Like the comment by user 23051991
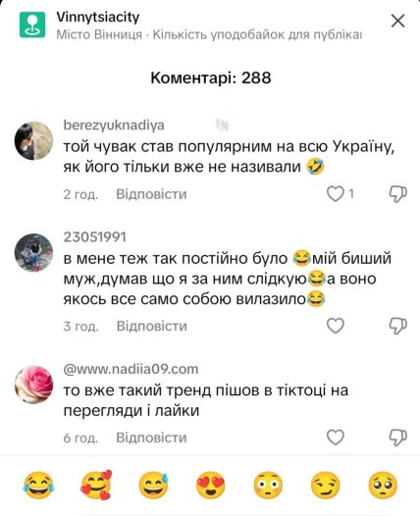The width and height of the screenshot is (420, 516). [336, 326]
